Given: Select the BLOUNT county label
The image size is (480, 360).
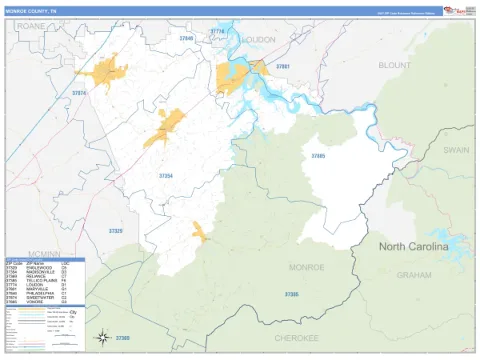Looking at the screenshot, I should point(394,65).
